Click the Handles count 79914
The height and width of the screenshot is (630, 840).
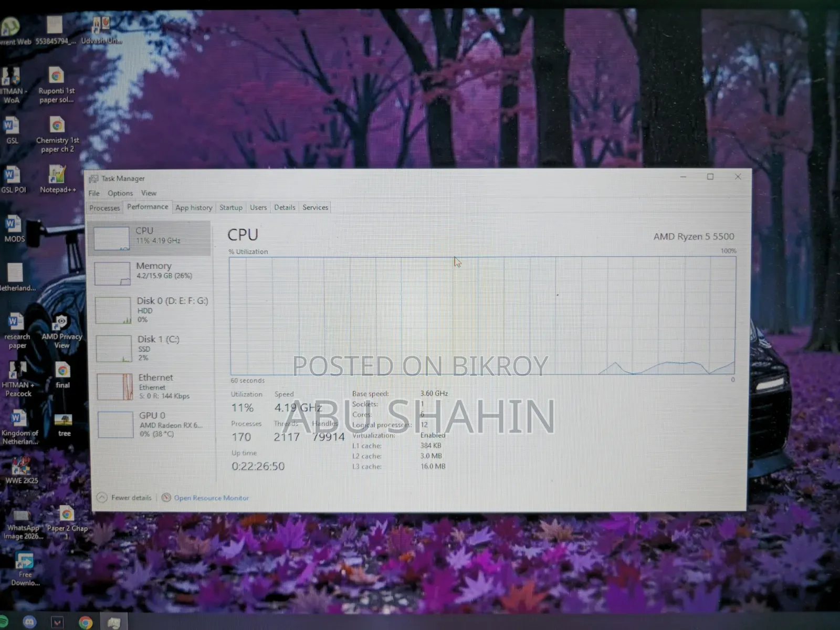(328, 437)
